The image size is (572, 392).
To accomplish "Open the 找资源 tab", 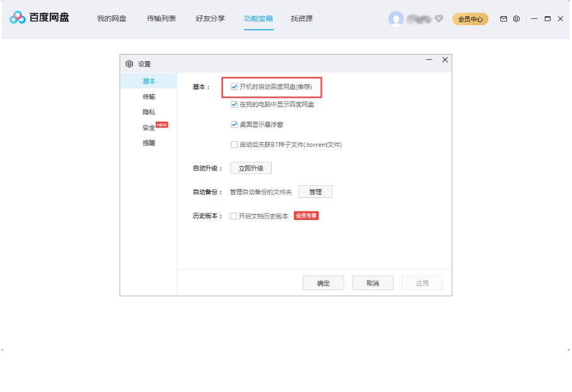I will coord(301,18).
